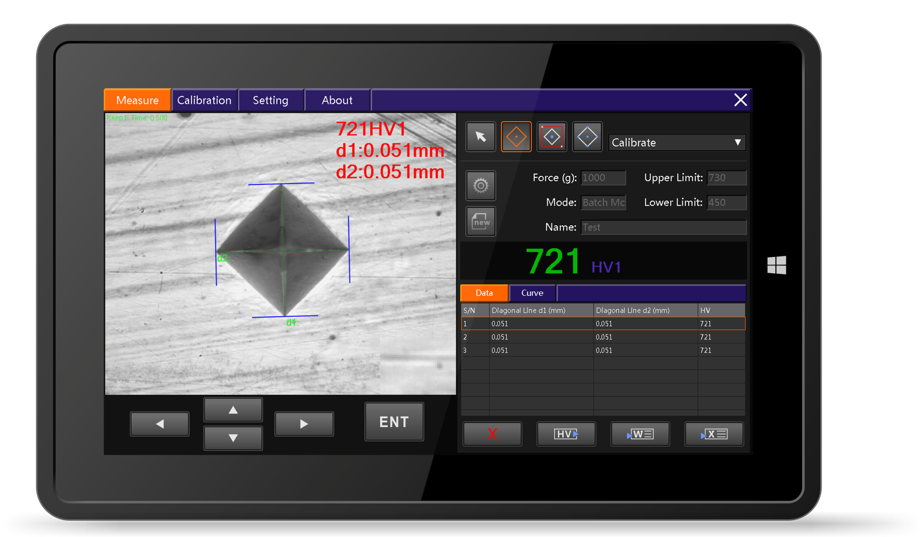Delete entry with the red X button
Image resolution: width=922 pixels, height=537 pixels.
point(492,433)
